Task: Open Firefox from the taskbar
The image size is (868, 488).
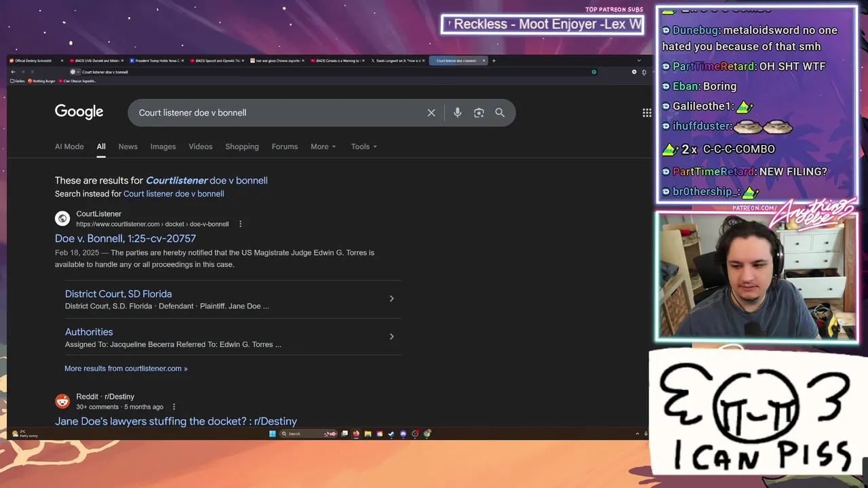Action: point(356,434)
